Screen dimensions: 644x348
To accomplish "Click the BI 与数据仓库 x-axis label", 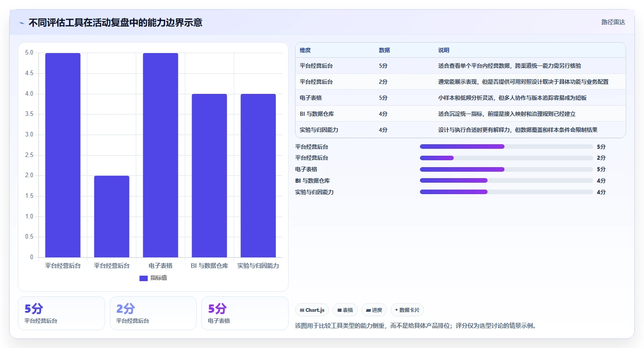I will click(209, 266).
